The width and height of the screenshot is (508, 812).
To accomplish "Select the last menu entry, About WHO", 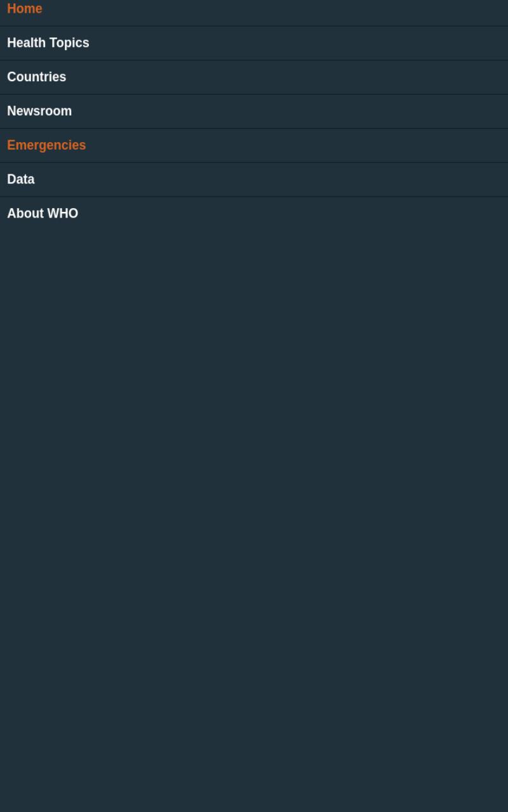I will tap(254, 214).
